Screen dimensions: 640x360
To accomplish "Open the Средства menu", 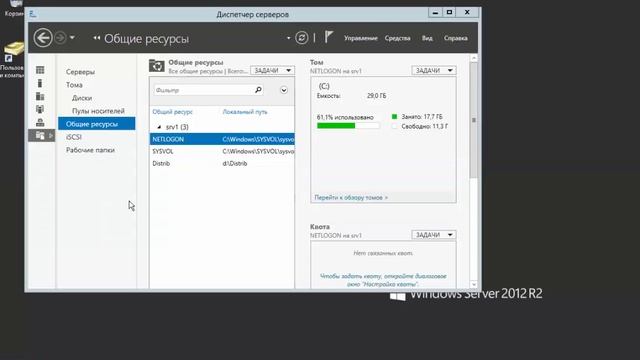I will click(397, 38).
